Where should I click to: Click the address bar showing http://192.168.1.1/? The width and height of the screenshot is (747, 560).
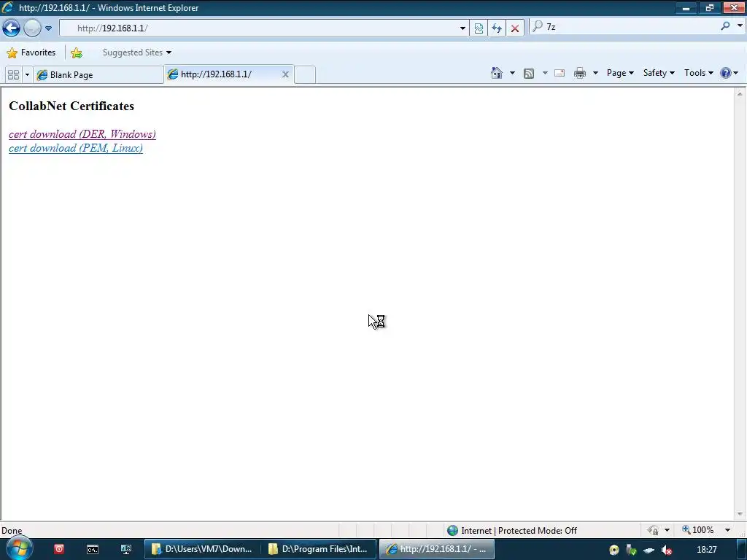(x=260, y=28)
